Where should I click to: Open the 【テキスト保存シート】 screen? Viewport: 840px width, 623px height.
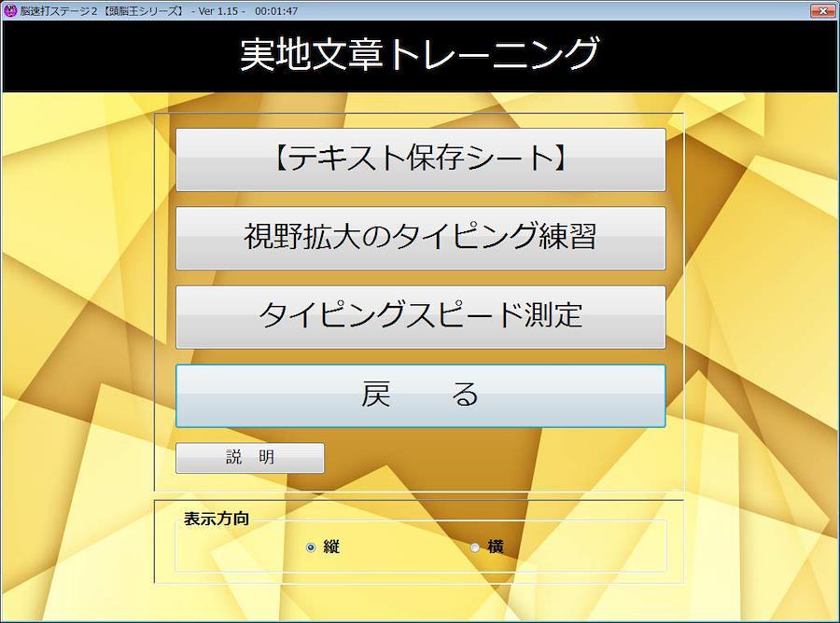click(x=420, y=159)
